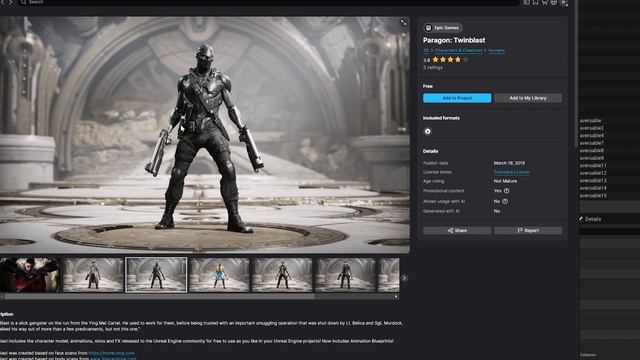Advance thumbnail strip with the right arrow
Viewport: 640px width, 360px height.
pyautogui.click(x=404, y=278)
